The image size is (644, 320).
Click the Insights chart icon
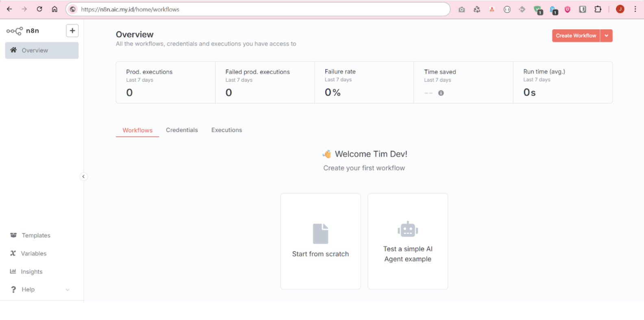tap(13, 271)
